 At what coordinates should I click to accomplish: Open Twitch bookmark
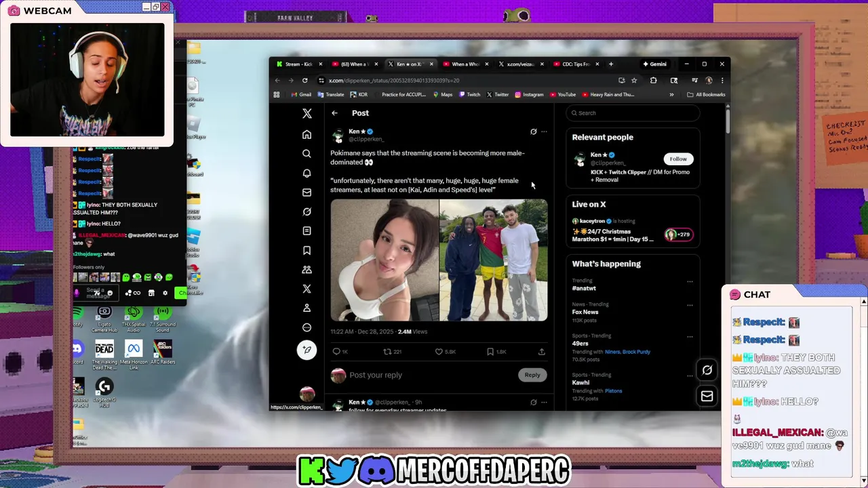(x=469, y=95)
